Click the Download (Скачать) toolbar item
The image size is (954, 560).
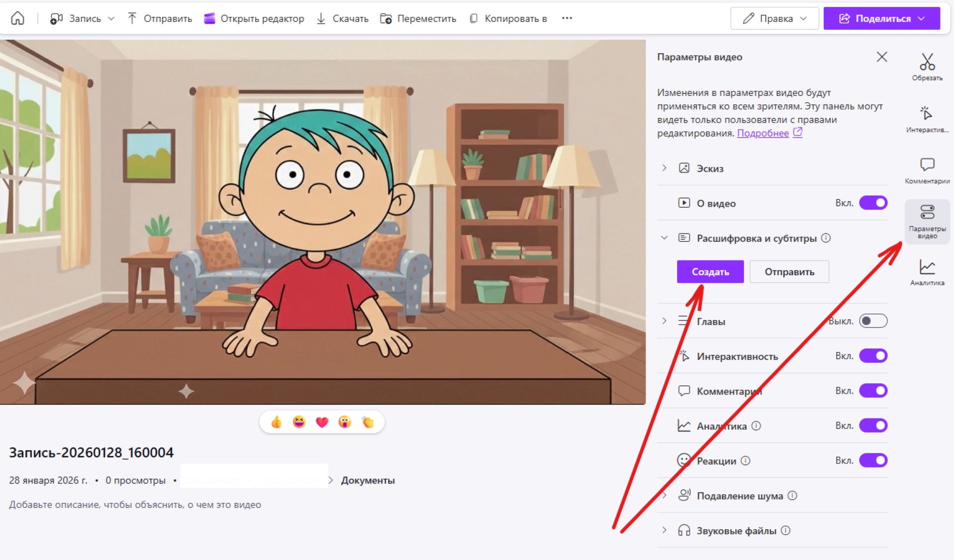(x=343, y=18)
